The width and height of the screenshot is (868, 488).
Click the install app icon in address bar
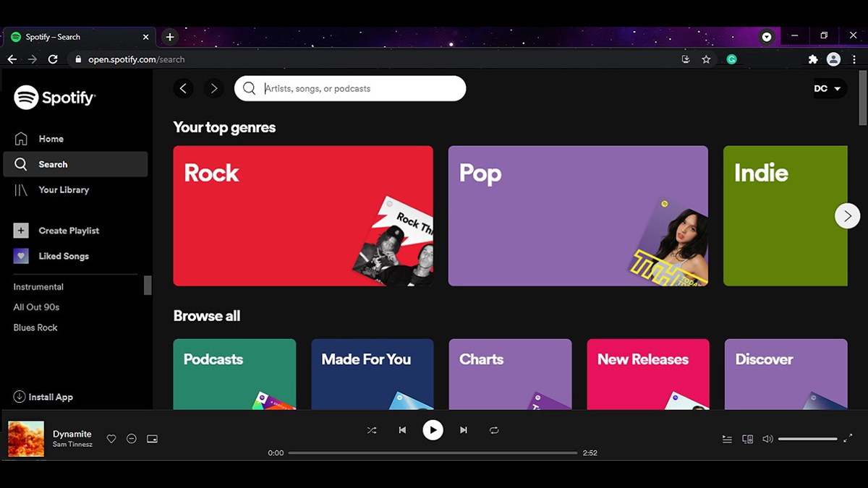click(x=686, y=59)
